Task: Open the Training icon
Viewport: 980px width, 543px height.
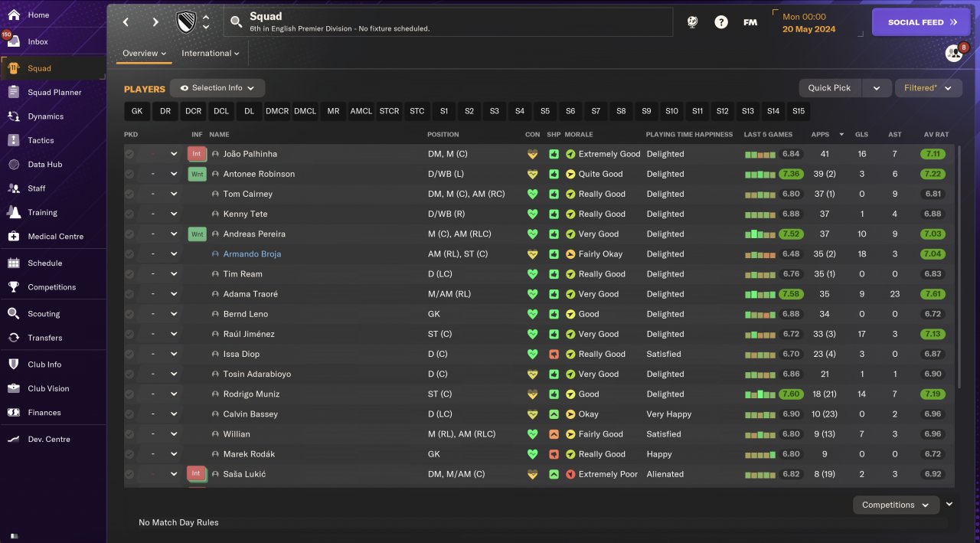Action: [14, 212]
